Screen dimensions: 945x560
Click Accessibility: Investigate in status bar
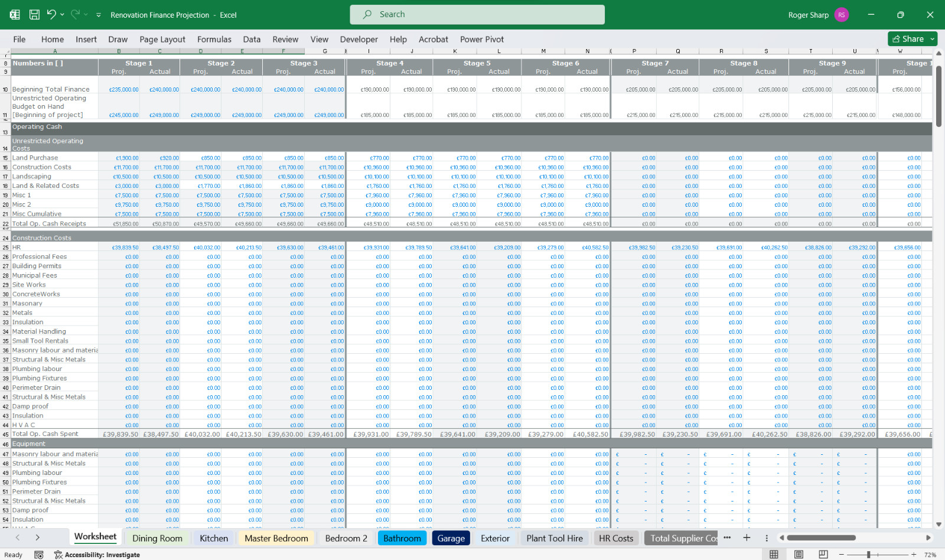coord(97,555)
